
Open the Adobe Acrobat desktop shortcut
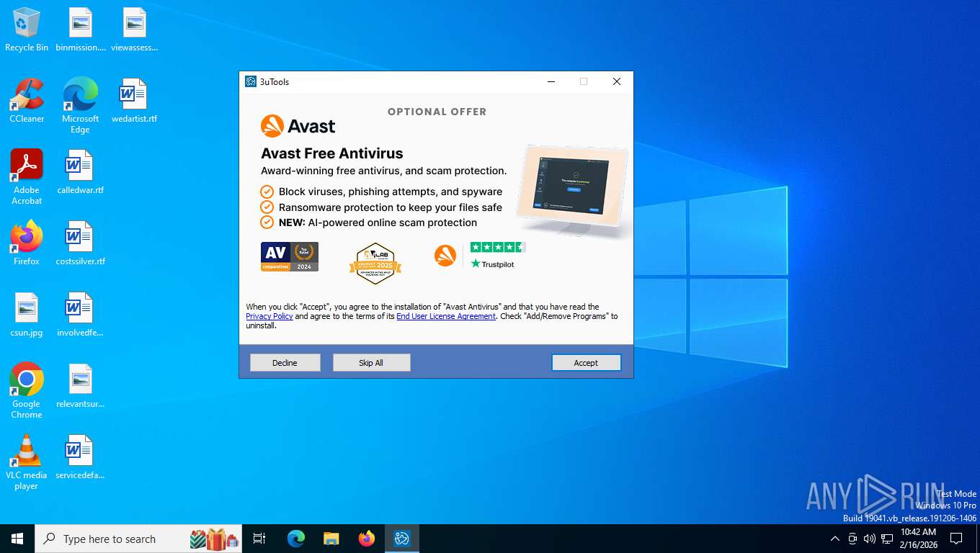coord(27,177)
